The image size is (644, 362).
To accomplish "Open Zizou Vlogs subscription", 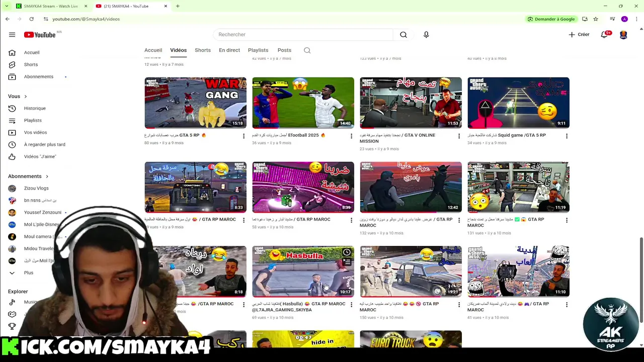I will point(36,188).
